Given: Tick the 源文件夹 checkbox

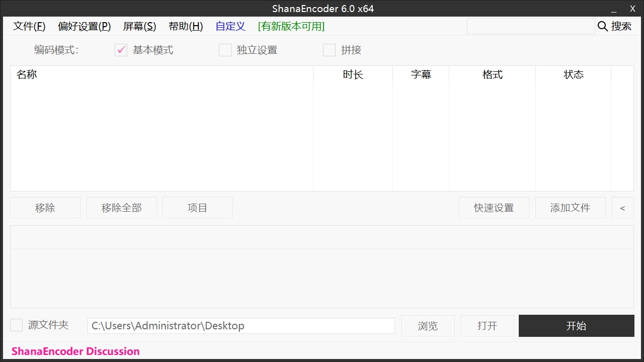Looking at the screenshot, I should click(17, 325).
